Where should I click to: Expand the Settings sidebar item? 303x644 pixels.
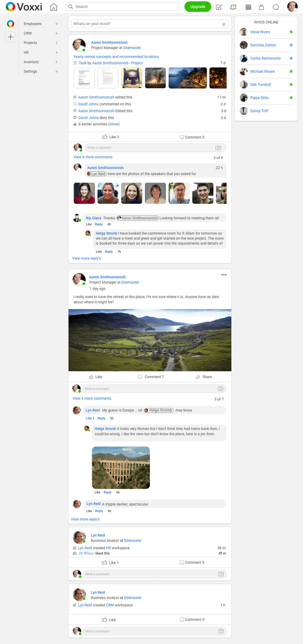point(56,71)
